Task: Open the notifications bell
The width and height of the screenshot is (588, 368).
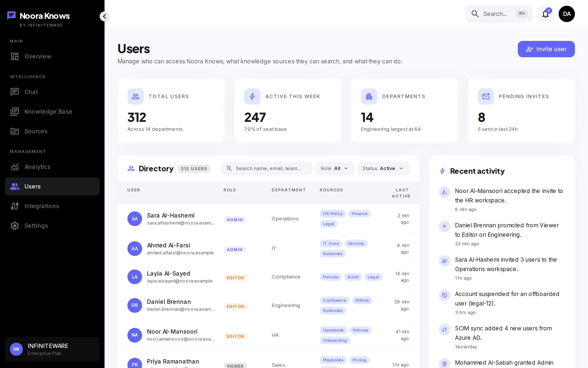Action: tap(545, 14)
